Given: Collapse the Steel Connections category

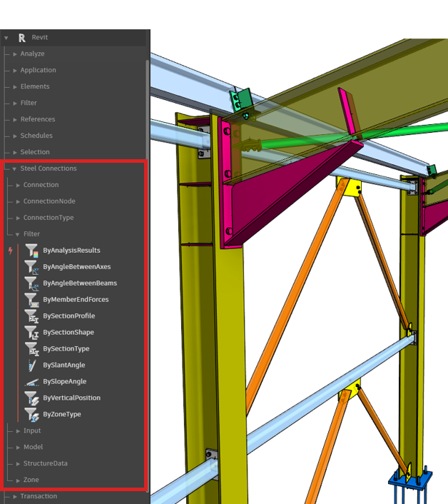Looking at the screenshot, I should [x=14, y=168].
